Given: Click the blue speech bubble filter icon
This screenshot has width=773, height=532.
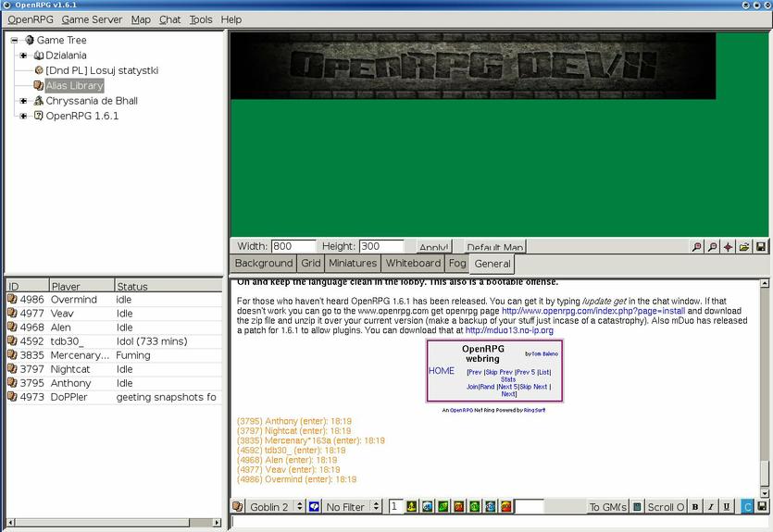Looking at the screenshot, I should 314,506.
